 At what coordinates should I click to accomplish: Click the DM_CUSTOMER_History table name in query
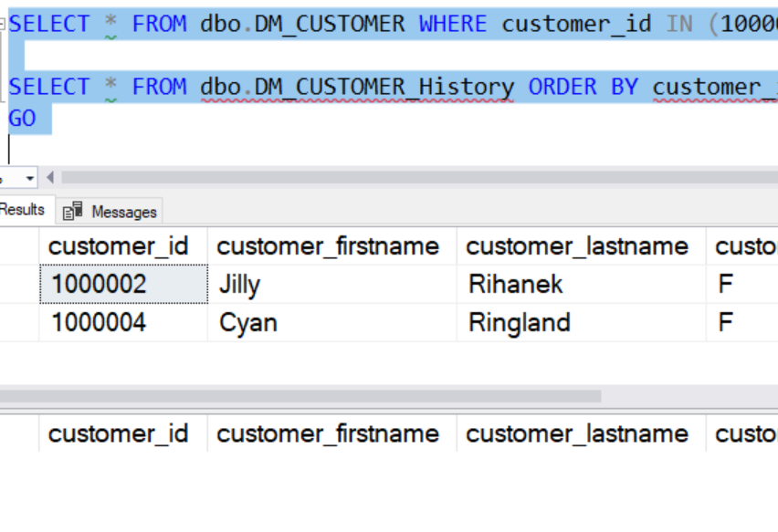click(x=384, y=88)
